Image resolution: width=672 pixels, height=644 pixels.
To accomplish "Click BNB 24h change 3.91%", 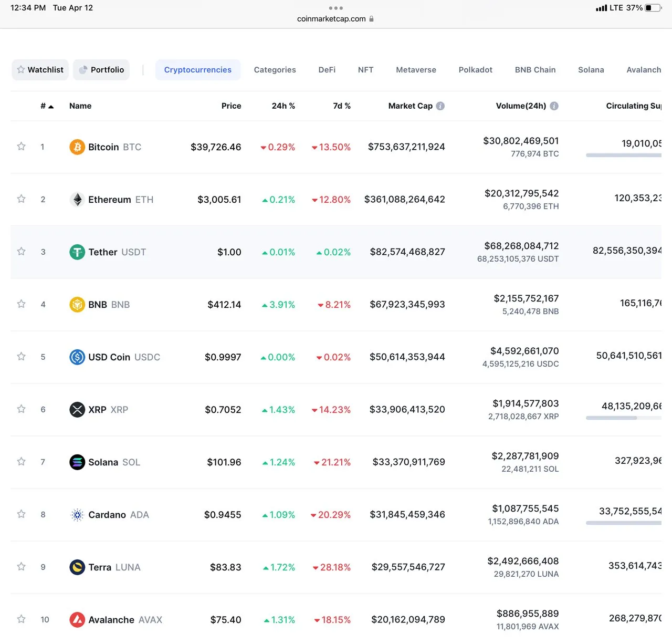I will [x=278, y=305].
